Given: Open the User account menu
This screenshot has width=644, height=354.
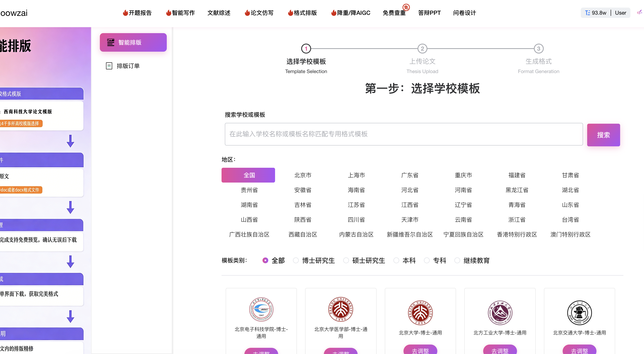Looking at the screenshot, I should [621, 13].
